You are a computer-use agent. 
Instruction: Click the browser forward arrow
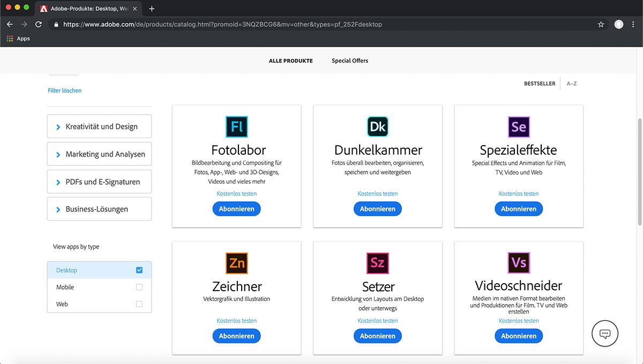(x=24, y=24)
